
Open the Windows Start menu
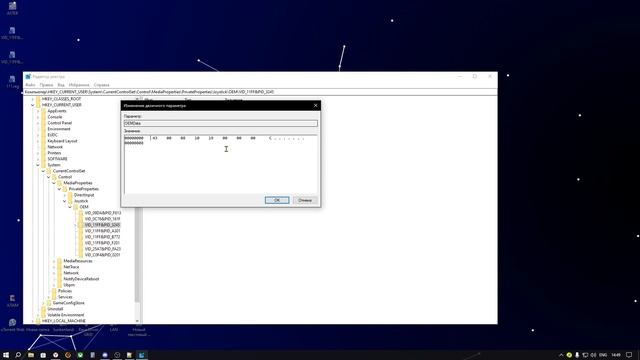click(6, 355)
